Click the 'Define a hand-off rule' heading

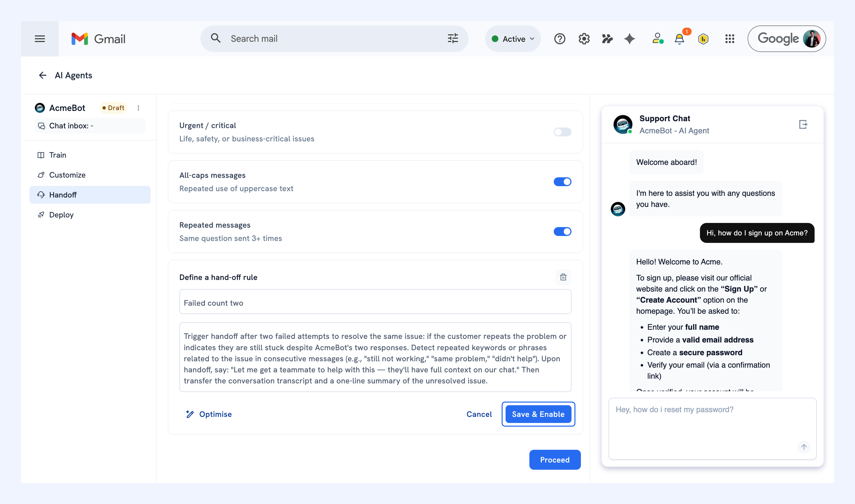(x=218, y=277)
